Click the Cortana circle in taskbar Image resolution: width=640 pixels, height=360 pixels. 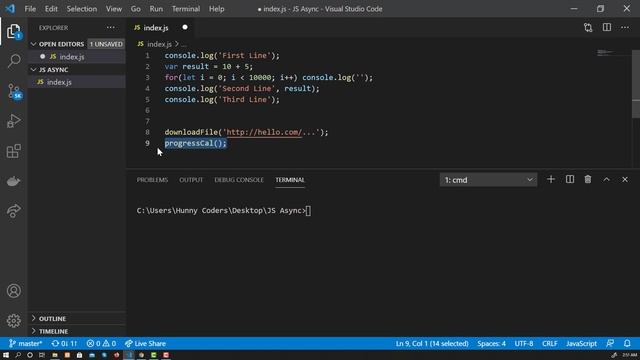click(30, 355)
